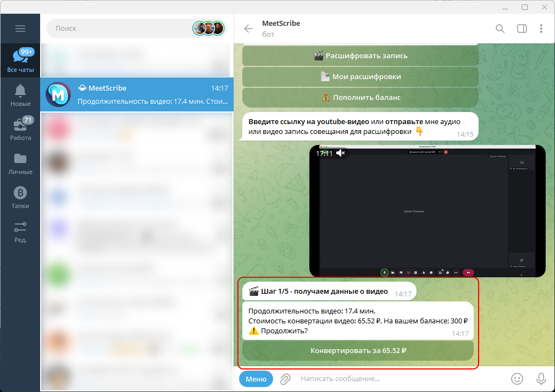Minimize the Telegram window
555x392 pixels.
[505, 7]
